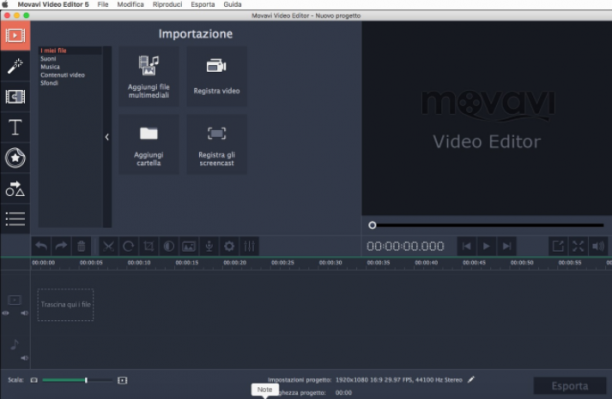This screenshot has width=612, height=399.
Task: Open Clip properties gear icon
Action: coord(229,246)
